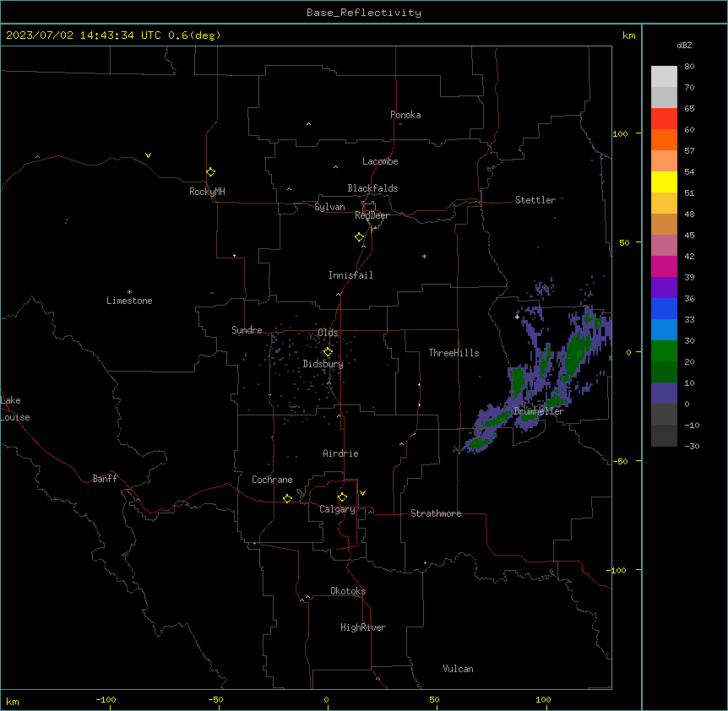Pick the slate-blue swatch between 10 and 0 dBZ
The width and height of the screenshot is (728, 711).
[664, 393]
